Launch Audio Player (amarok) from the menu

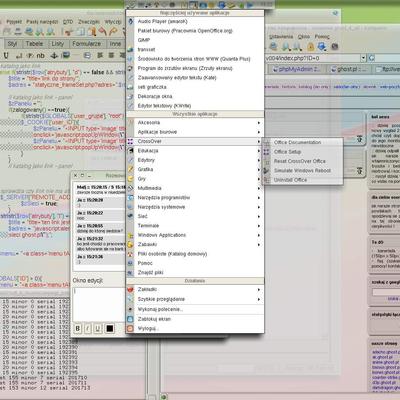click(195, 21)
